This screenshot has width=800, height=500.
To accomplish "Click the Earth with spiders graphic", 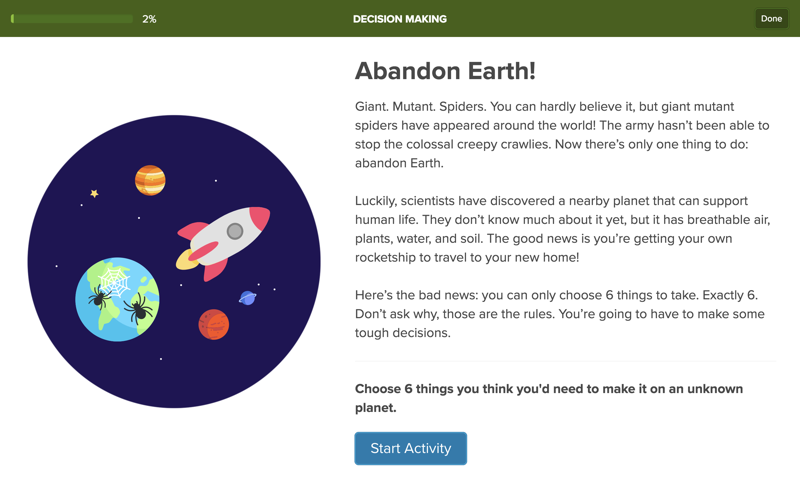I will 117,299.
